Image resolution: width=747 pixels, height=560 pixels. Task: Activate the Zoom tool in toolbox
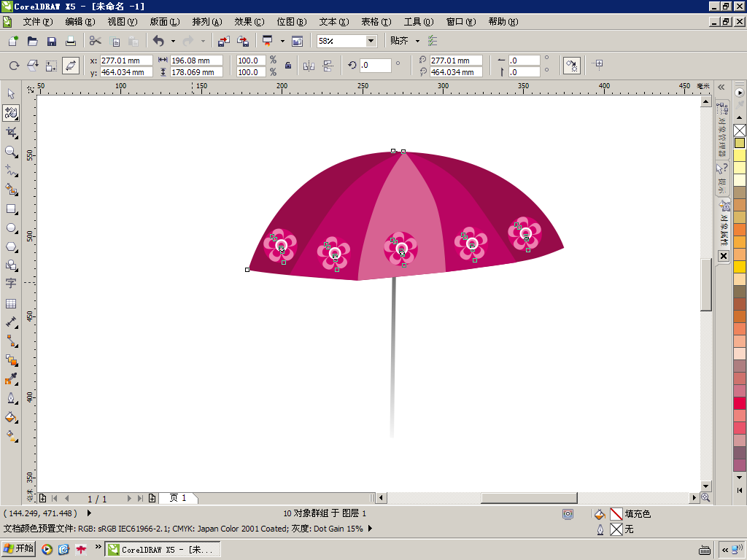pos(11,152)
